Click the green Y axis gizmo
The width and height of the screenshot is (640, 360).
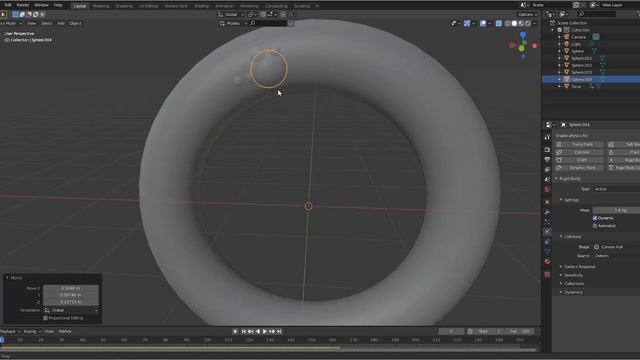pyautogui.click(x=522, y=49)
